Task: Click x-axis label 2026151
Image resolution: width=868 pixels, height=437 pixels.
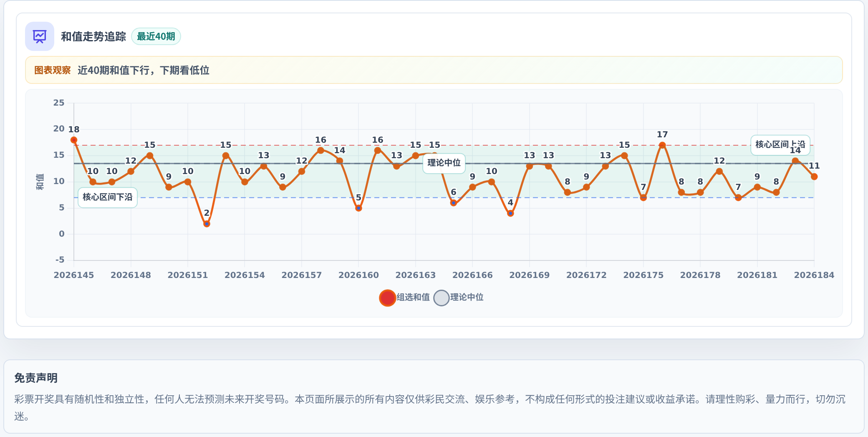Action: (x=188, y=275)
